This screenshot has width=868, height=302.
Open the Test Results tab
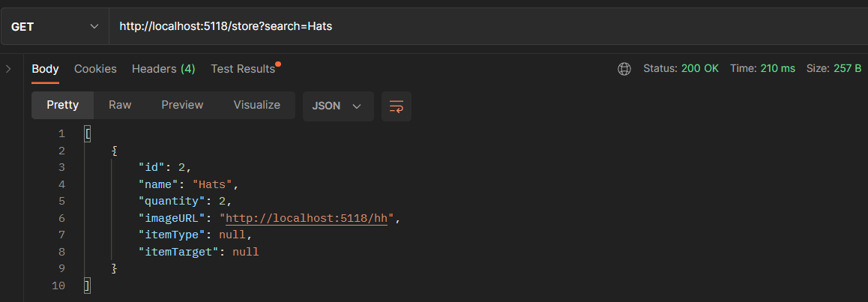coord(243,69)
